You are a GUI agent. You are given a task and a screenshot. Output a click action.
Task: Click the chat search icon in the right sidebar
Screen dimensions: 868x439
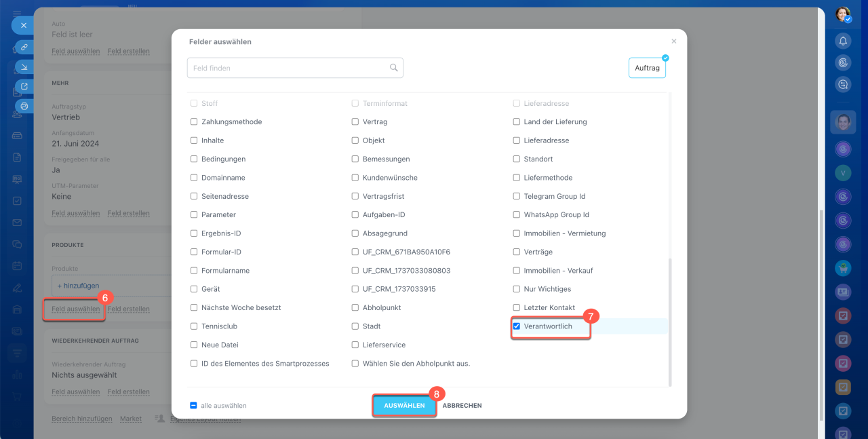pos(843,84)
